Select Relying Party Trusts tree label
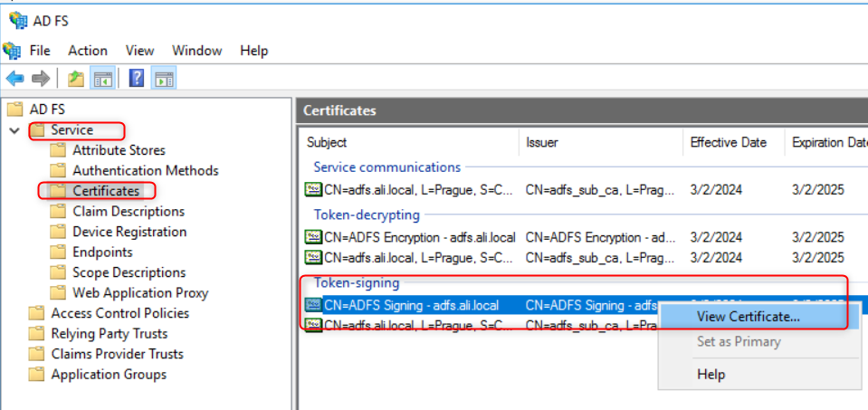Image resolution: width=868 pixels, height=410 pixels. click(x=109, y=334)
